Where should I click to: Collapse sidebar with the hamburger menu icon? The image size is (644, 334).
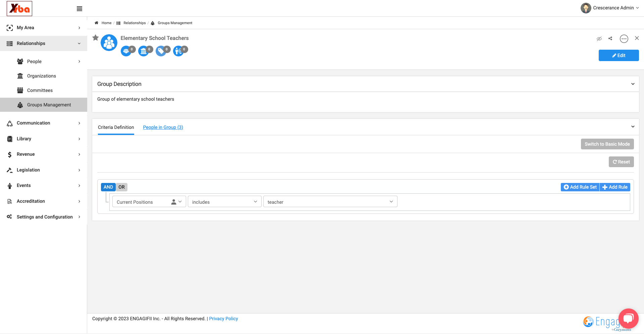79,9
